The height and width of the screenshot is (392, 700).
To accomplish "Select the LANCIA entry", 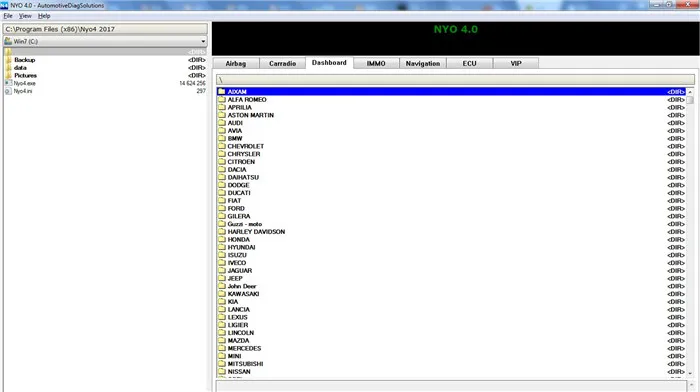I will 451,309.
